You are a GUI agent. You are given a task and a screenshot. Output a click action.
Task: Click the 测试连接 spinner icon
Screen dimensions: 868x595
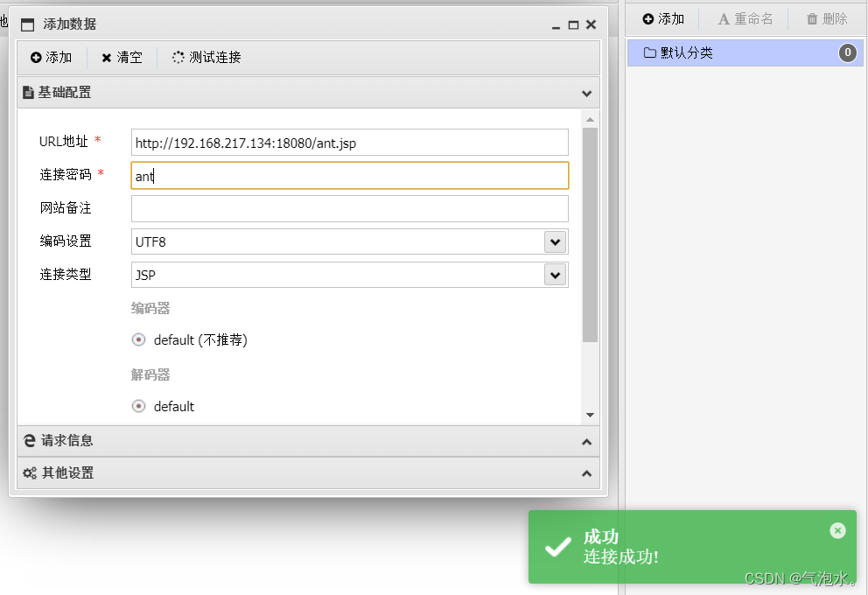coord(178,58)
